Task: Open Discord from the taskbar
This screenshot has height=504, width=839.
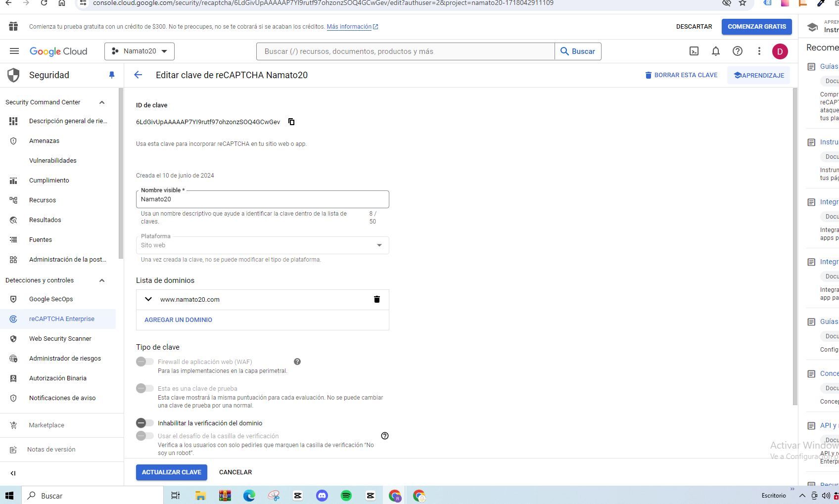Action: (322, 496)
